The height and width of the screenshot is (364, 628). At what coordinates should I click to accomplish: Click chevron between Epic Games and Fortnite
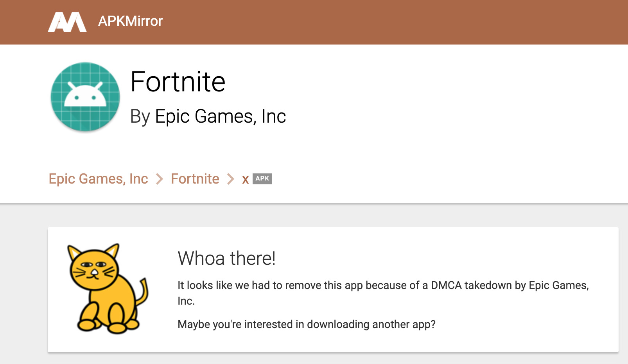(160, 179)
